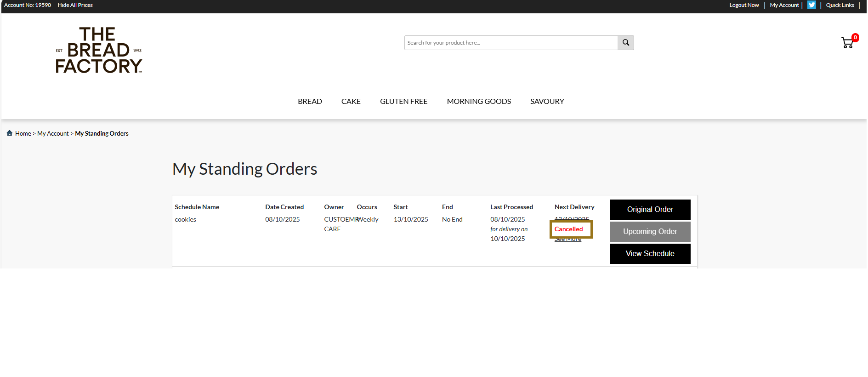Expand the Quick Links menu

pyautogui.click(x=840, y=5)
